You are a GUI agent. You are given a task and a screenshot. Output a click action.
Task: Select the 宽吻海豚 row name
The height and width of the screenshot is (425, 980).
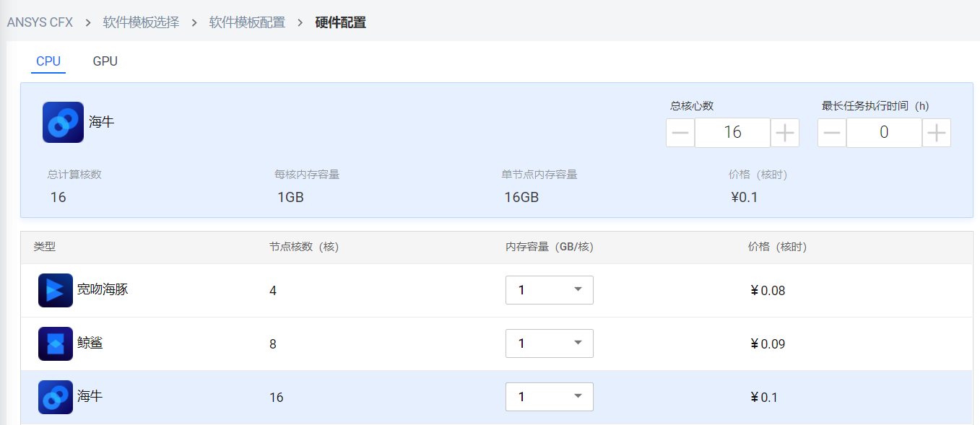coord(103,290)
